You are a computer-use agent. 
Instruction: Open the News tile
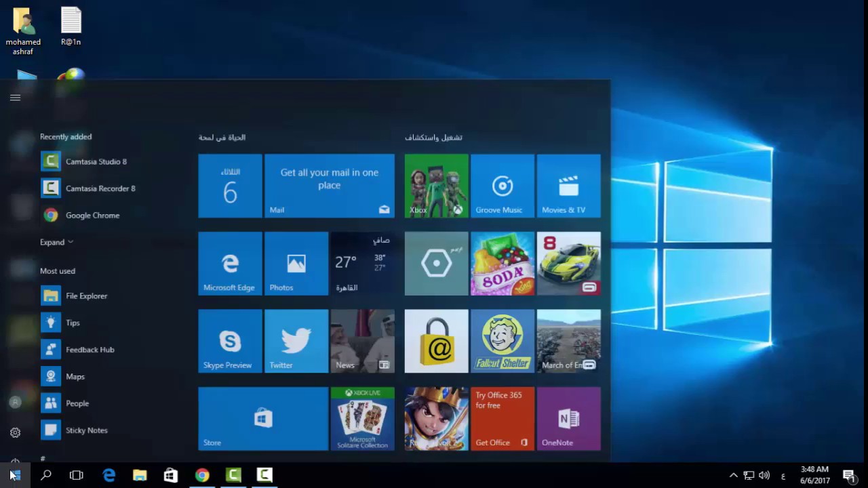tap(363, 341)
